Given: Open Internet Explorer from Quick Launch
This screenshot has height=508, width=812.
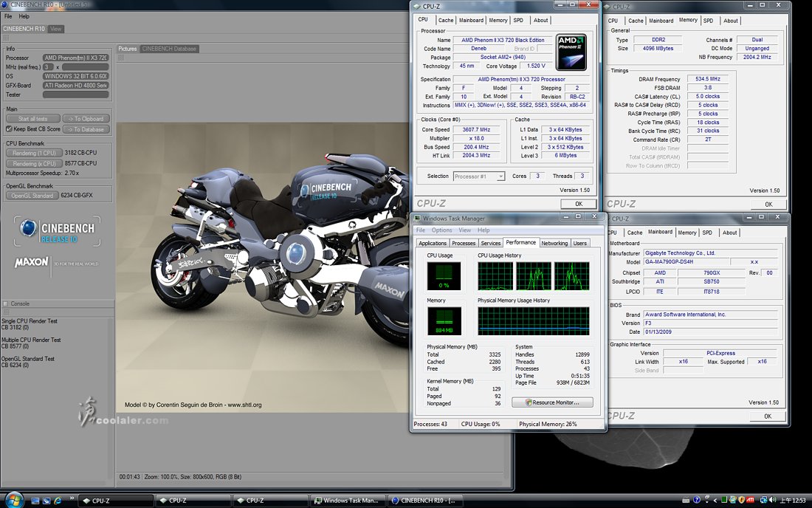Looking at the screenshot, I should point(58,501).
